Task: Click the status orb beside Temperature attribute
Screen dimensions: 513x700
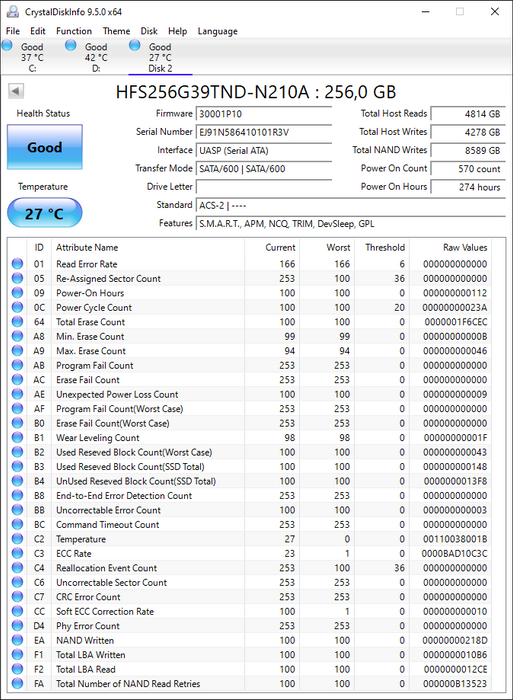Action: point(17,539)
